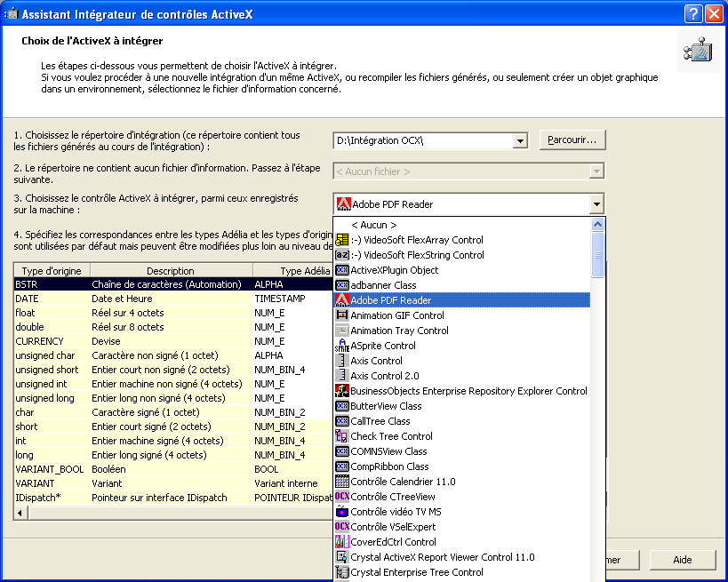
Task: Pick Crystal Enterprise Tree Control entry
Action: [416, 572]
